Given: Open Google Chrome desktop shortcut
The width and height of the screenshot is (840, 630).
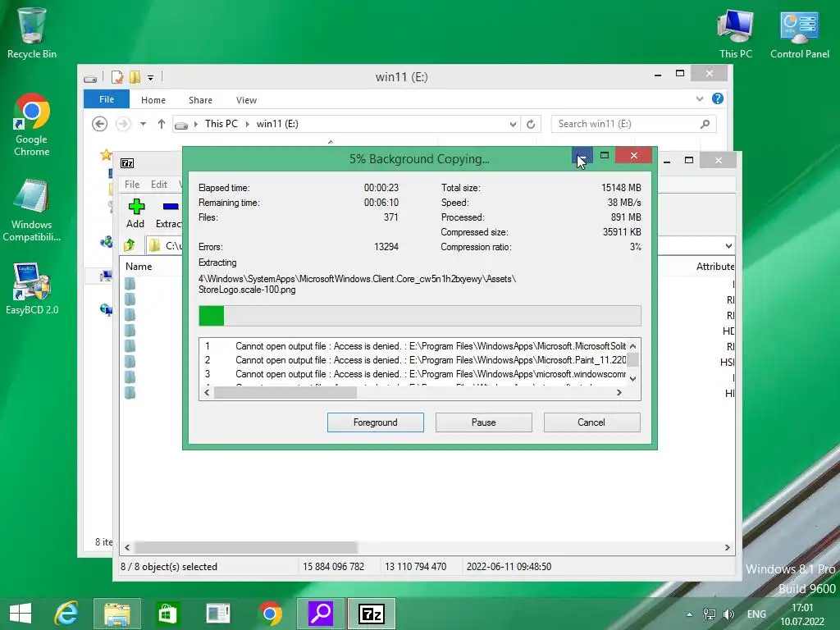Looking at the screenshot, I should click(x=32, y=125).
